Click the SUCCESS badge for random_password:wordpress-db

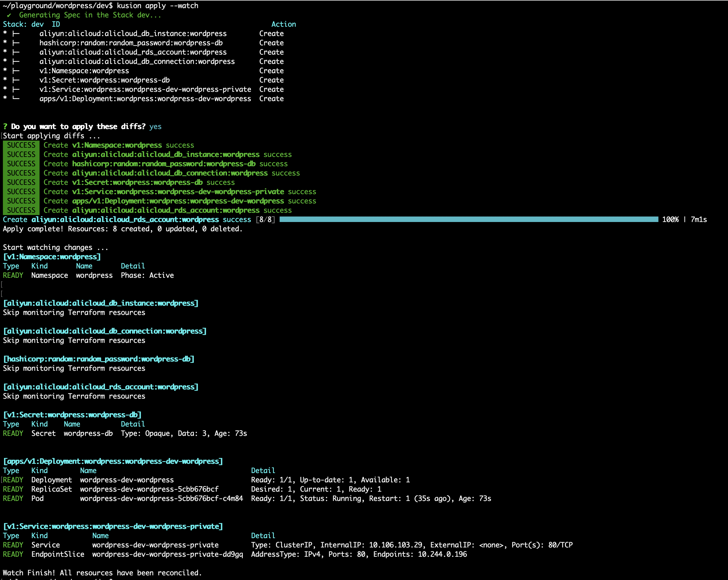21,164
